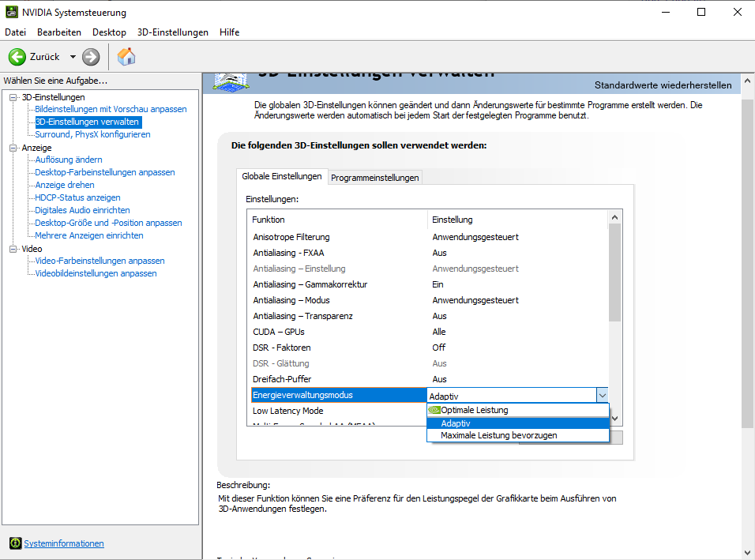The width and height of the screenshot is (755, 560).
Task: Click the Off value for DSR - Faktoren
Action: pyautogui.click(x=439, y=348)
